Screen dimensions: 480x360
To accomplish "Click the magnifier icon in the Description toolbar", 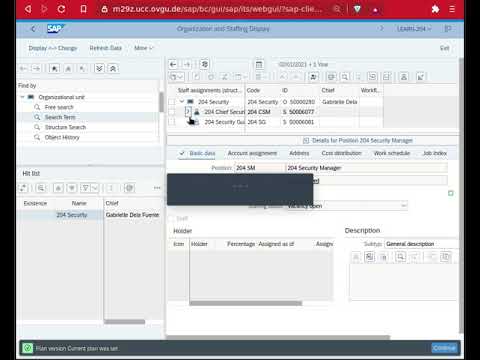I will click(x=400, y=257).
